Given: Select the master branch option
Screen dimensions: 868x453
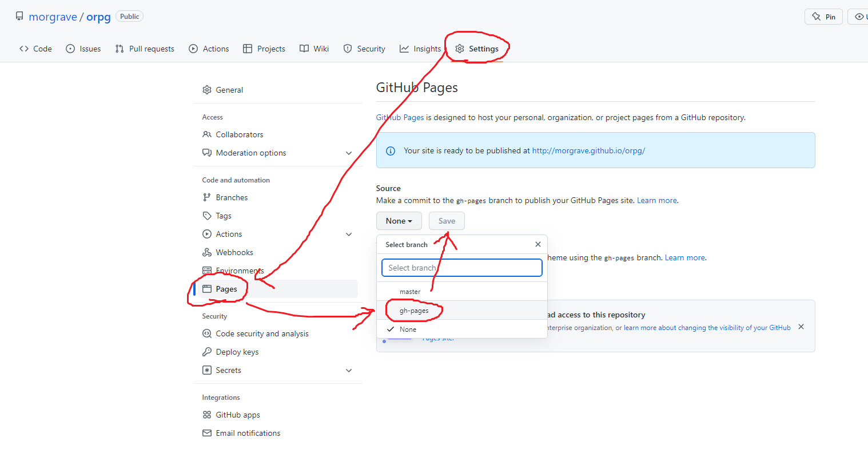Looking at the screenshot, I should (x=462, y=292).
